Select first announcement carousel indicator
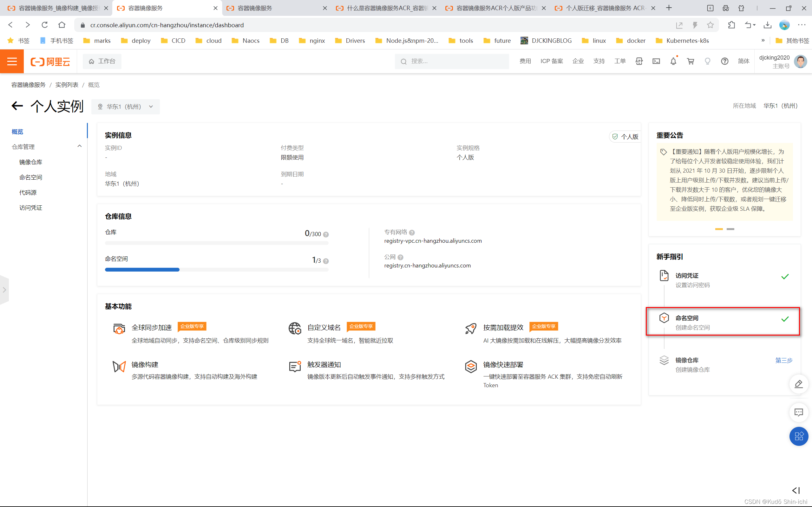This screenshot has width=812, height=507. point(719,229)
